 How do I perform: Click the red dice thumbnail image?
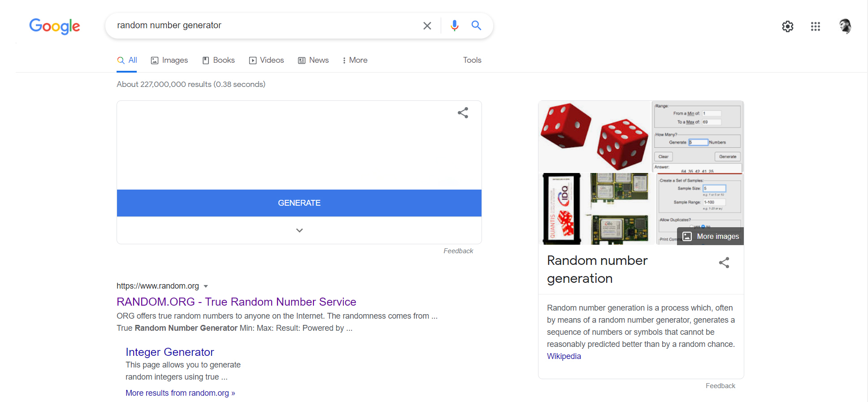[594, 136]
